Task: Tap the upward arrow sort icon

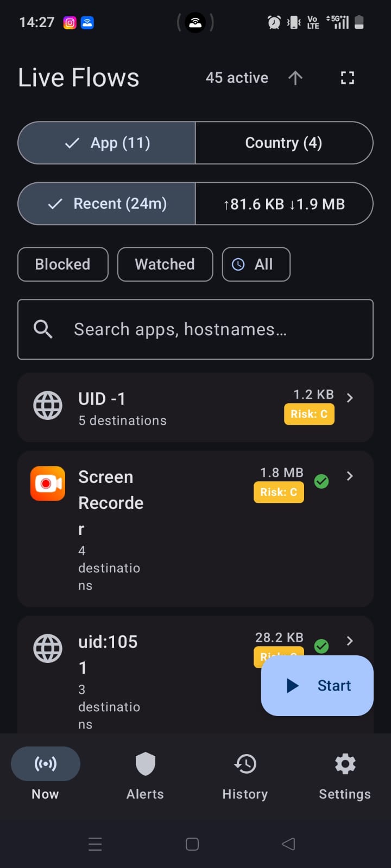Action: click(x=295, y=78)
